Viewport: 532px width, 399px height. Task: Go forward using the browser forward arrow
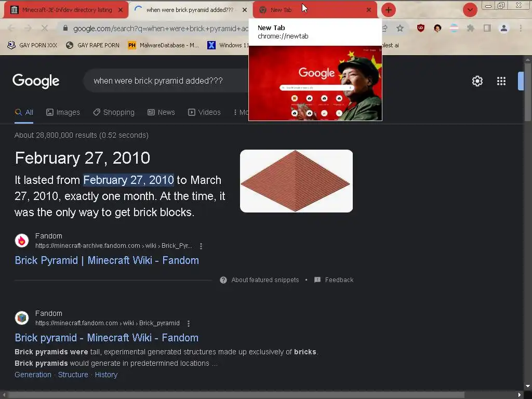[28, 28]
